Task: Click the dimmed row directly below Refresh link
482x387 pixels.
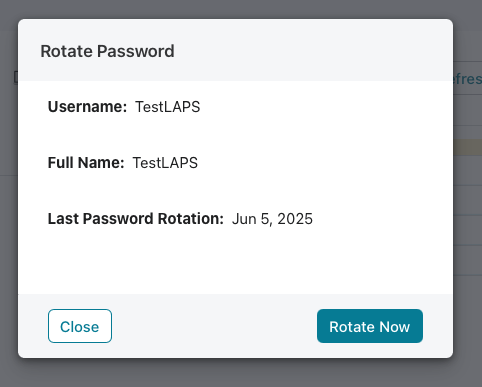Action: [468, 110]
